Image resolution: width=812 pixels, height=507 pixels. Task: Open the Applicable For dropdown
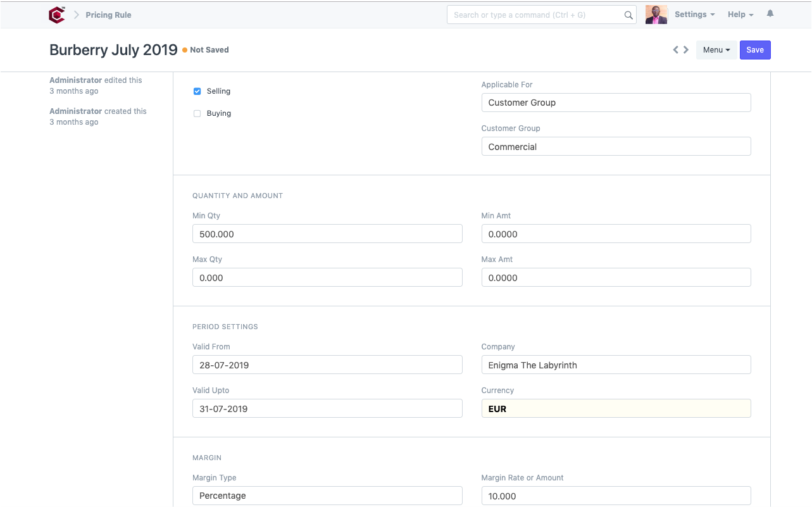pos(616,103)
